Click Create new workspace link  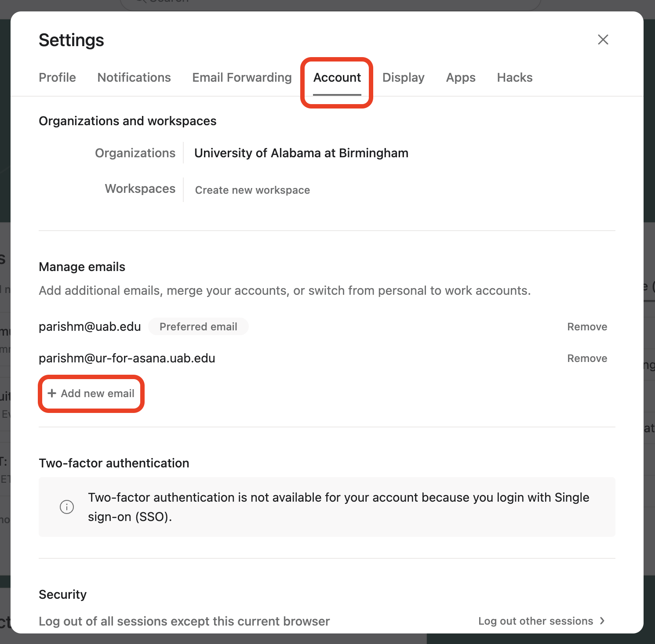[x=252, y=190]
